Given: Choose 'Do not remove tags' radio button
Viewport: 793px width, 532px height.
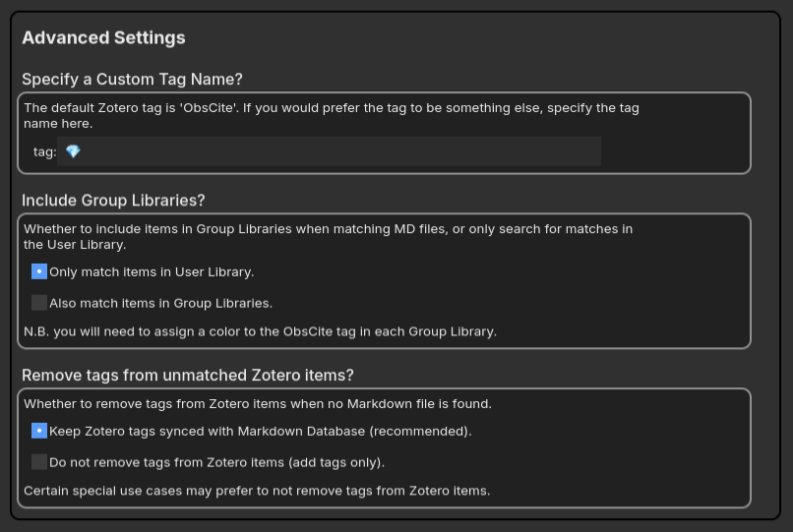Looking at the screenshot, I should [x=39, y=462].
